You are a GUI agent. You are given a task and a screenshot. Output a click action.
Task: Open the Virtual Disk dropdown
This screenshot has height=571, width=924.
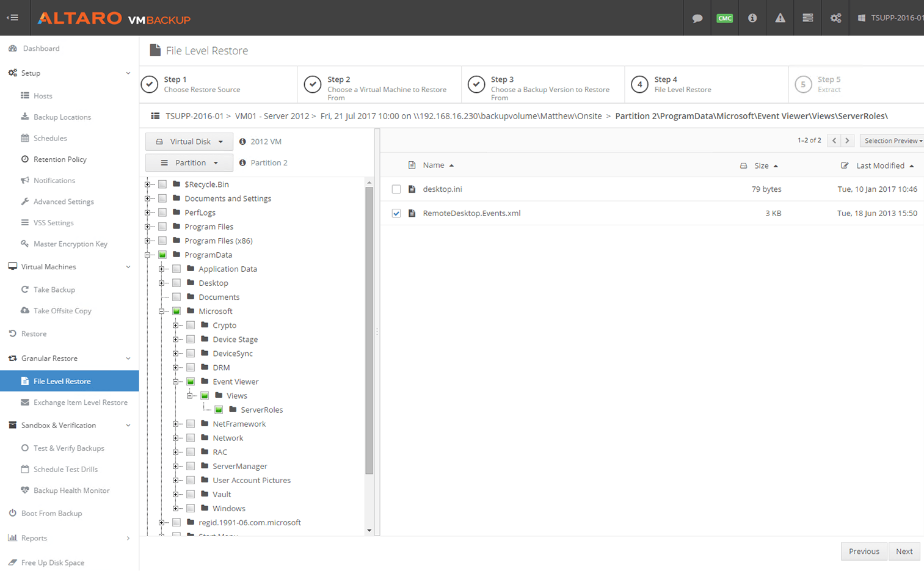(x=189, y=141)
